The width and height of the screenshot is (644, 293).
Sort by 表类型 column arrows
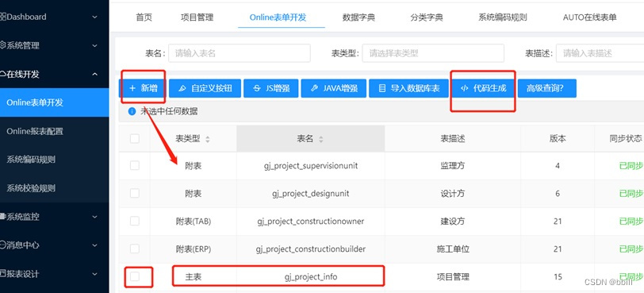[x=208, y=139]
